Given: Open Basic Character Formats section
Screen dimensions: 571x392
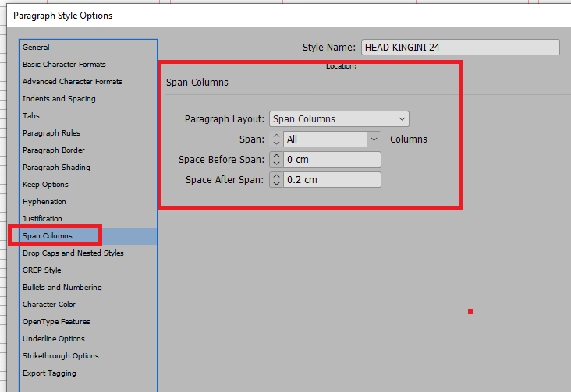Looking at the screenshot, I should tap(64, 65).
